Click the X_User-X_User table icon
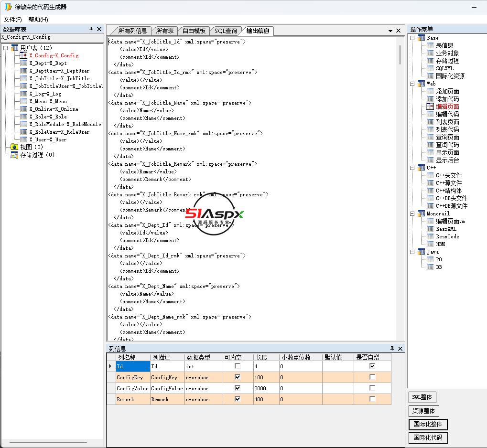This screenshot has width=487, height=448. pyautogui.click(x=23, y=139)
